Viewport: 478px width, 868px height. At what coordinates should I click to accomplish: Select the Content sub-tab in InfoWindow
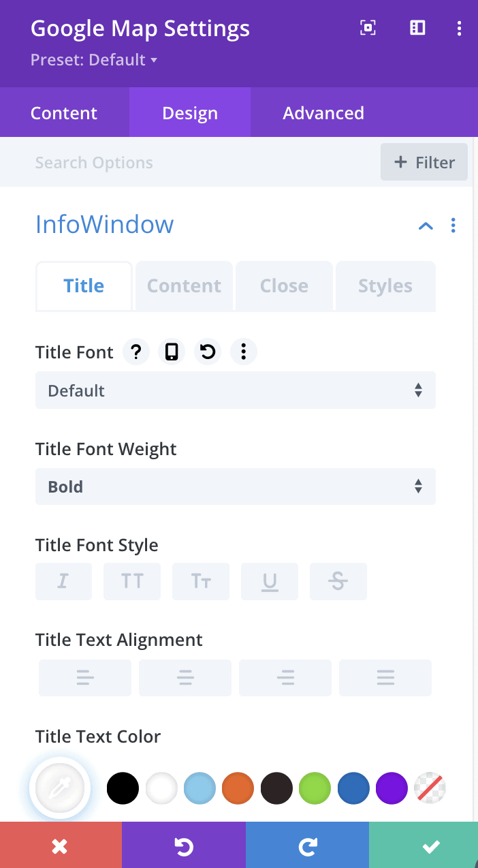(184, 285)
